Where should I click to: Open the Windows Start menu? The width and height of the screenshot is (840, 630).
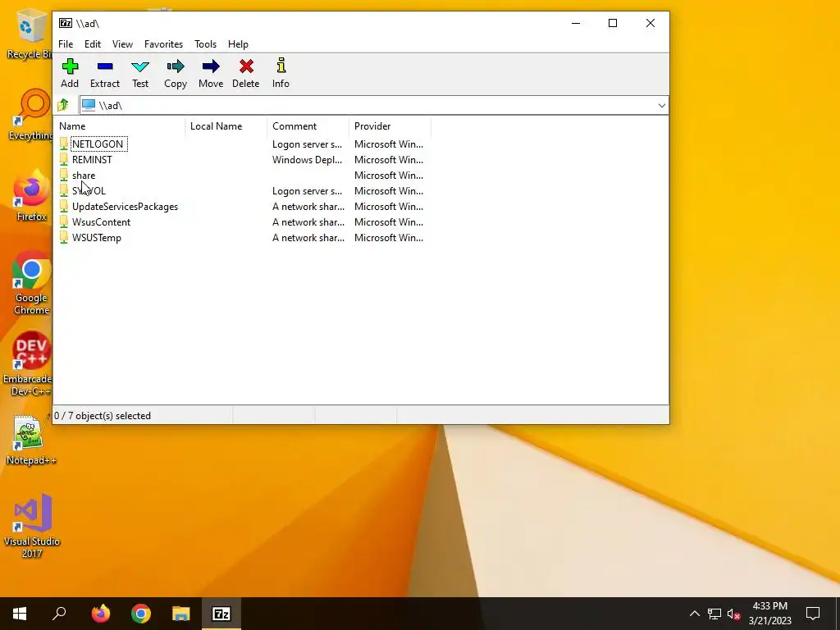coord(20,614)
